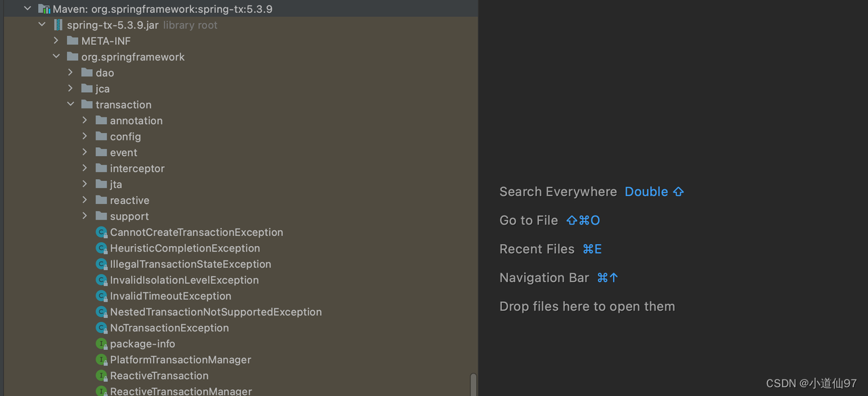Screen dimensions: 868x396
Task: Click the InvalidTimeoutException class icon
Action: (102, 296)
